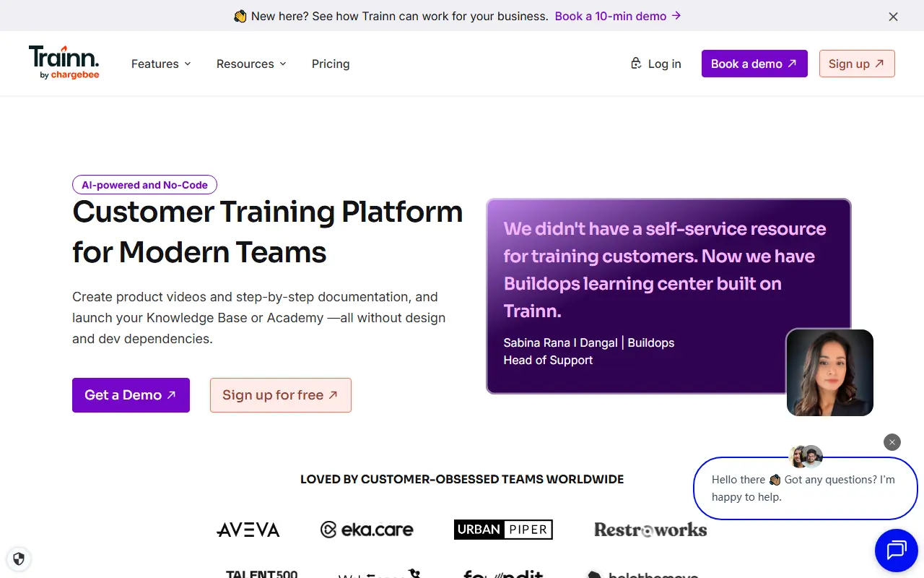Screen dimensions: 924x578
Task: Click the Head of Support text
Action: click(548, 360)
